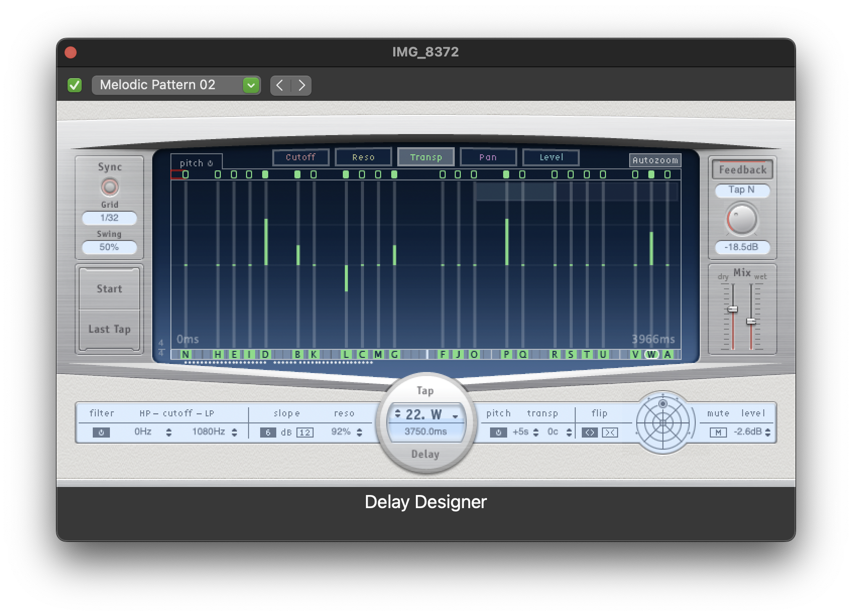Select tap A in the identification bar
852x616 pixels.
667,354
